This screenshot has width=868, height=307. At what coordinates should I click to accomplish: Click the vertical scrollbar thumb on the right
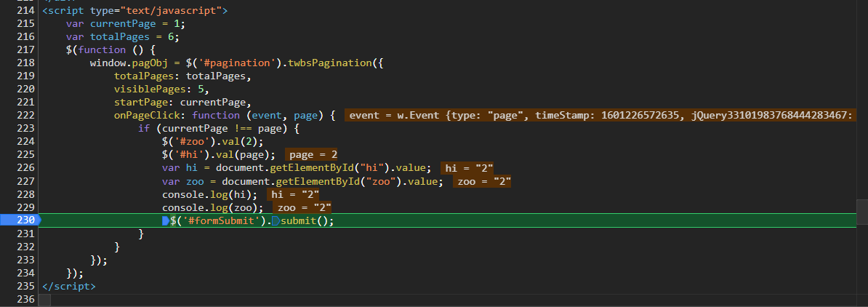861,210
